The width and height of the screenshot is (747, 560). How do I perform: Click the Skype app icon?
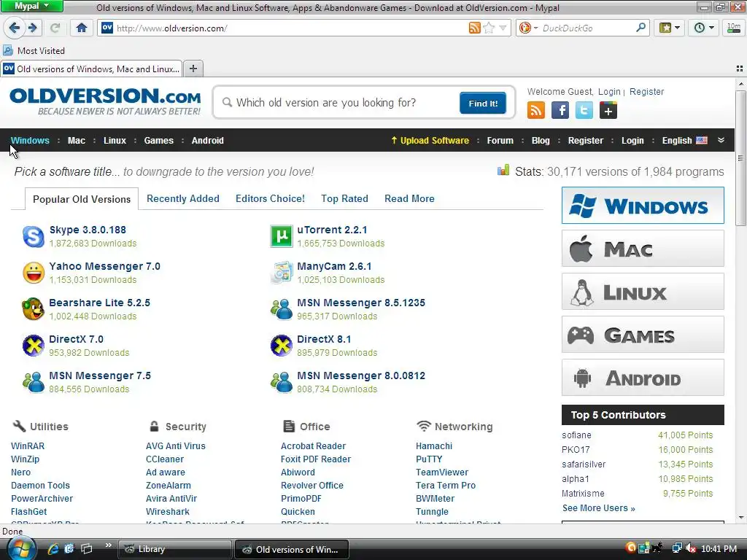pos(34,236)
